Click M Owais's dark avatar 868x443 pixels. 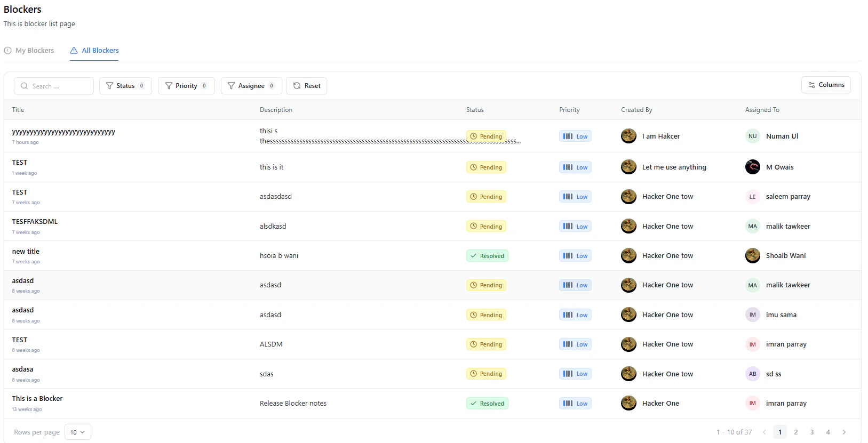click(753, 167)
